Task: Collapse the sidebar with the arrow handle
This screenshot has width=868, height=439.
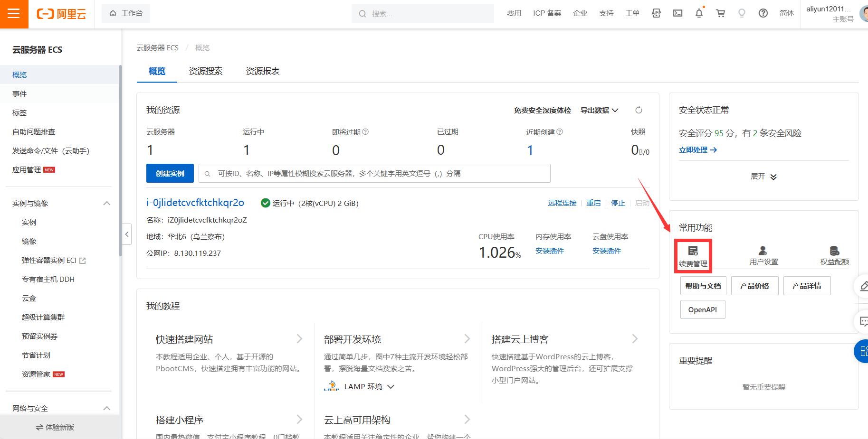Action: click(127, 234)
